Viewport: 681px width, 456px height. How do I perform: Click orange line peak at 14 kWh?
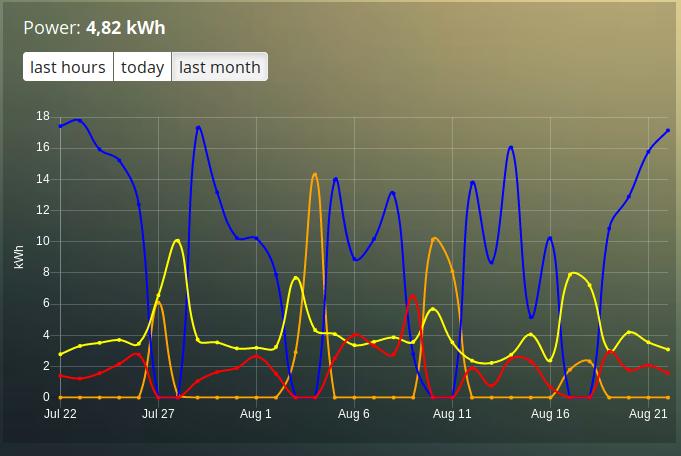(x=315, y=175)
